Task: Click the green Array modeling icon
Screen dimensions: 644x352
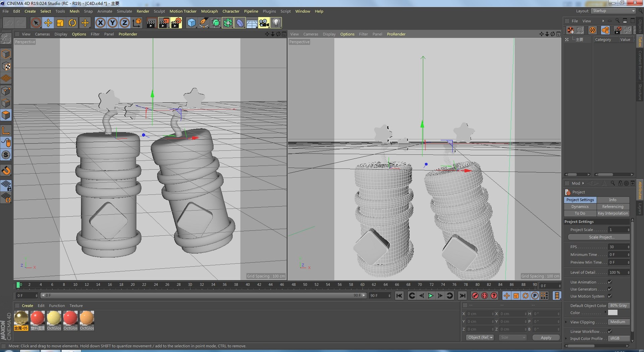Action: tap(228, 23)
